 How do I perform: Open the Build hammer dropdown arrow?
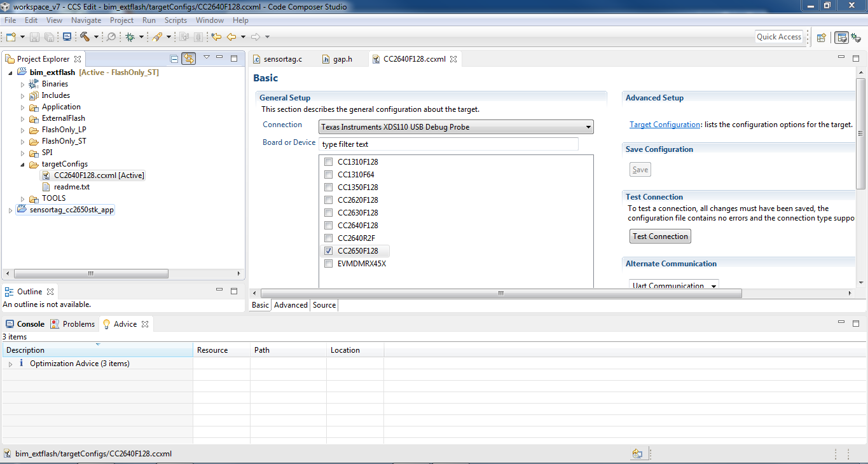pos(96,37)
